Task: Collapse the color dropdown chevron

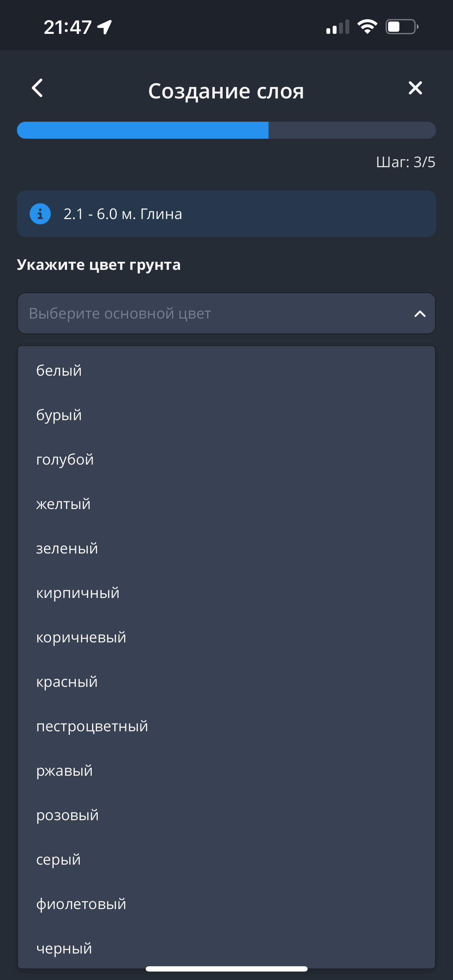Action: click(419, 314)
